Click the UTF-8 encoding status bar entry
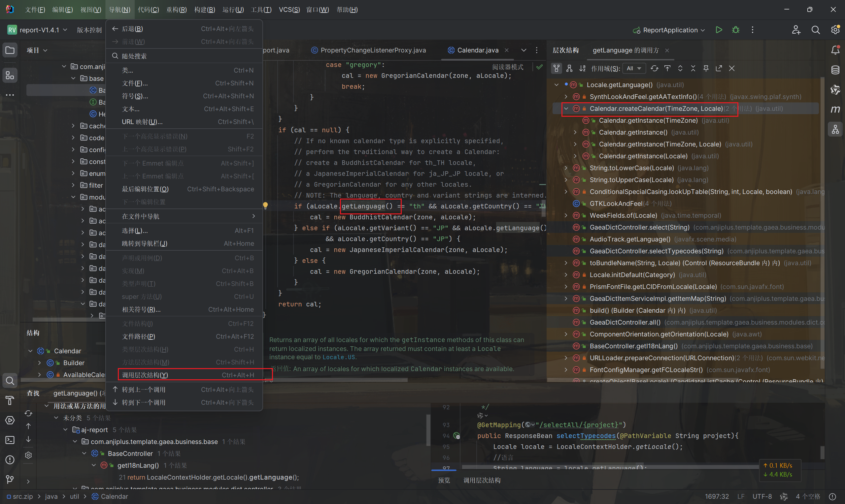The width and height of the screenshot is (845, 504). [x=762, y=496]
